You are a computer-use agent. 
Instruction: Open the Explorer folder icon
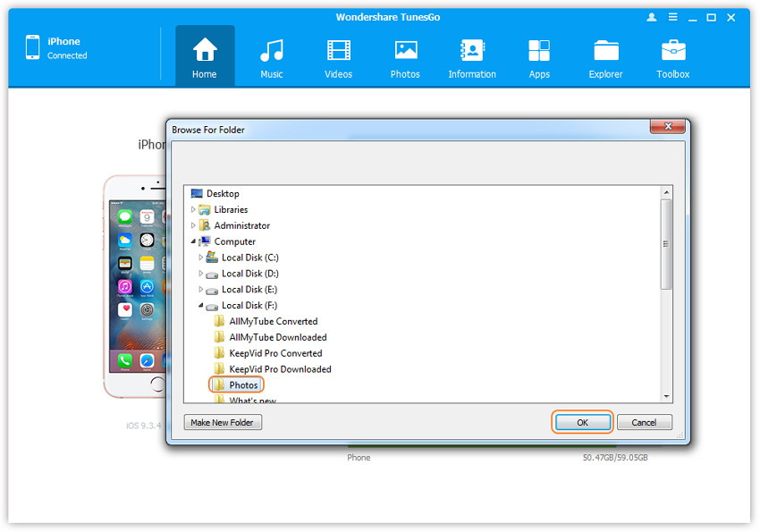(605, 52)
